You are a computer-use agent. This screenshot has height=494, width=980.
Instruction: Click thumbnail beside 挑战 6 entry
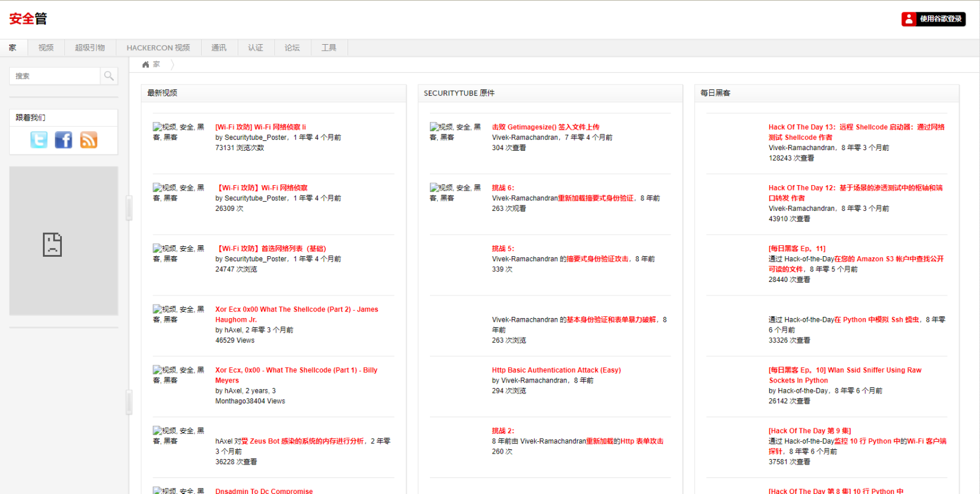[456, 192]
